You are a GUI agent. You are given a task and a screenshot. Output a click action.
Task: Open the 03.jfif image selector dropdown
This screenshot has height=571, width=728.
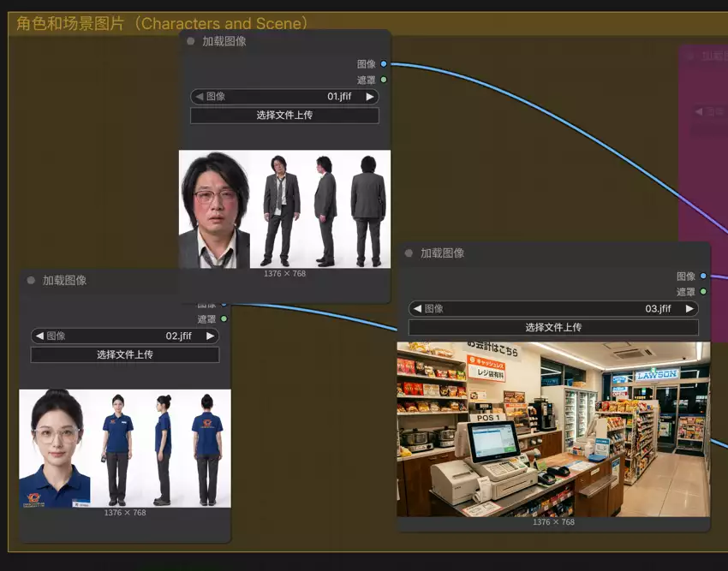pyautogui.click(x=553, y=309)
